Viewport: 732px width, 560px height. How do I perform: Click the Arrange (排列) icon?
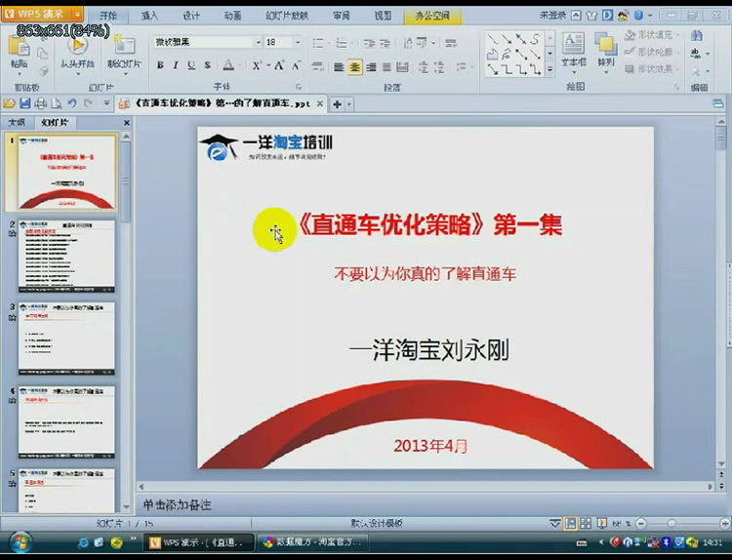(x=605, y=44)
